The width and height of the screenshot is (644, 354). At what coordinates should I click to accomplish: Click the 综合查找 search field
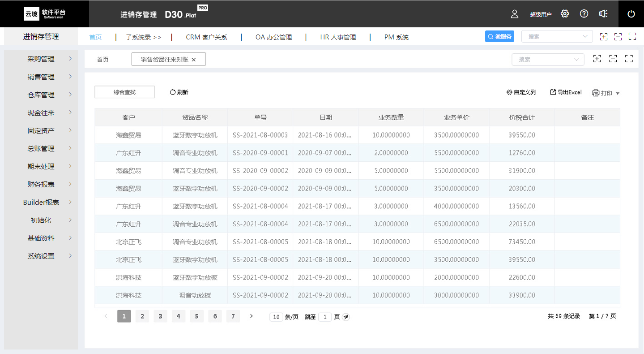124,92
